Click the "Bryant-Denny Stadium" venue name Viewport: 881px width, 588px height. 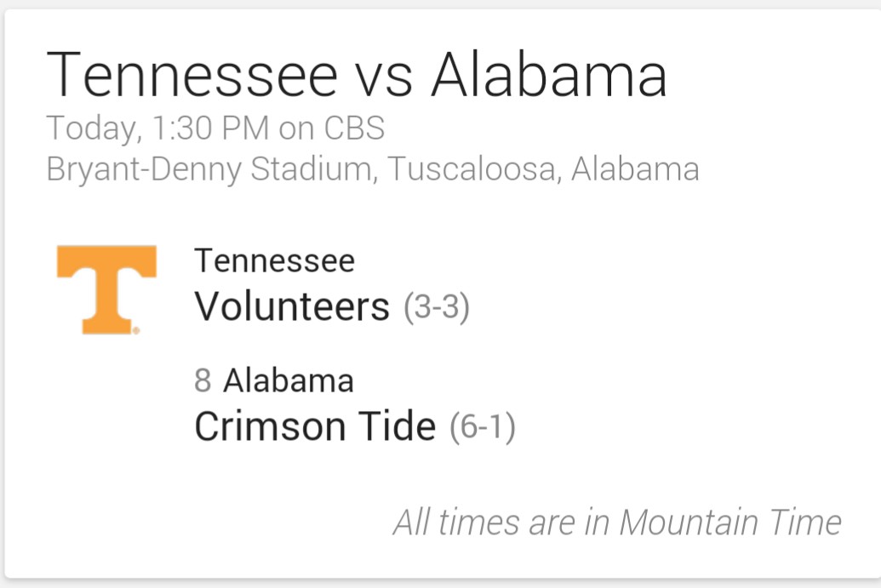[209, 169]
